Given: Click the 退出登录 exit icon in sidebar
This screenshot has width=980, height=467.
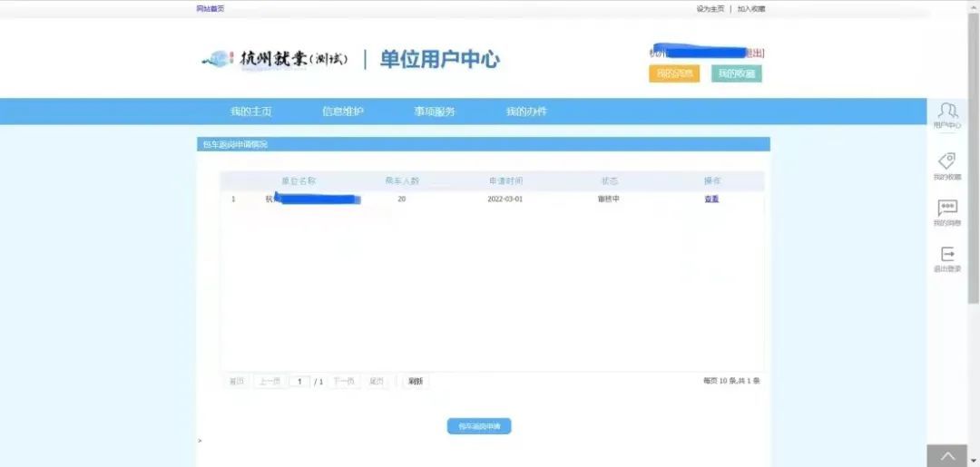Looking at the screenshot, I should point(947,255).
